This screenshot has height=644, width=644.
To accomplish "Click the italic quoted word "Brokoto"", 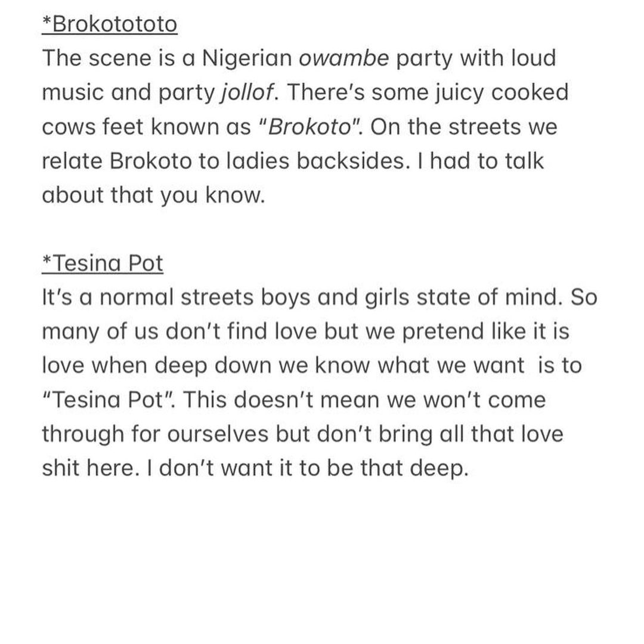I will [309, 126].
